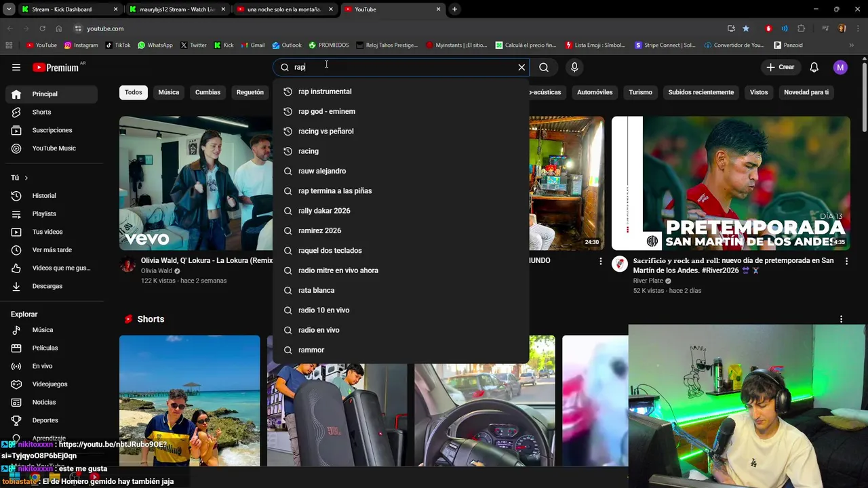
Task: Expand the Tú section chevron
Action: [26, 178]
